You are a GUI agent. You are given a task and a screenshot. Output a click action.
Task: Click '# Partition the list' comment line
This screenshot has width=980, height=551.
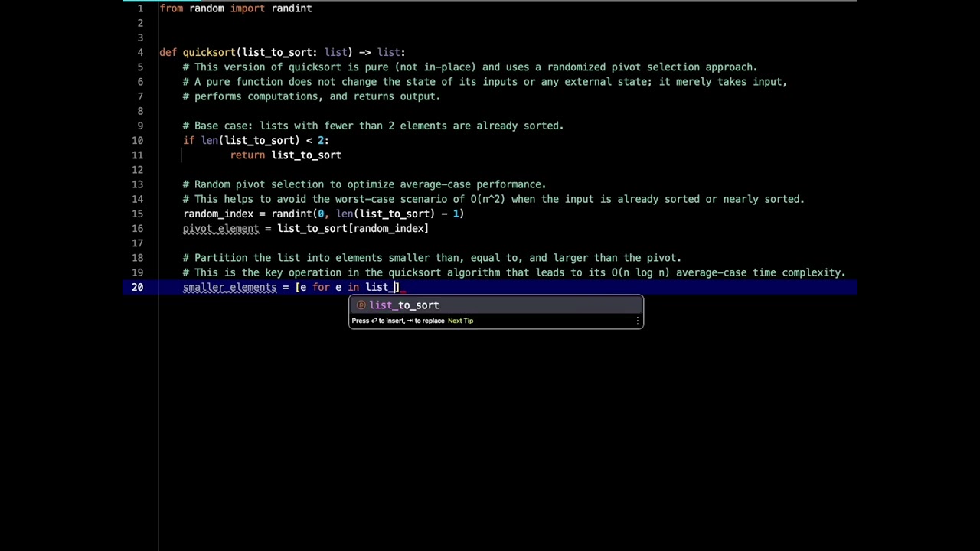tap(432, 258)
